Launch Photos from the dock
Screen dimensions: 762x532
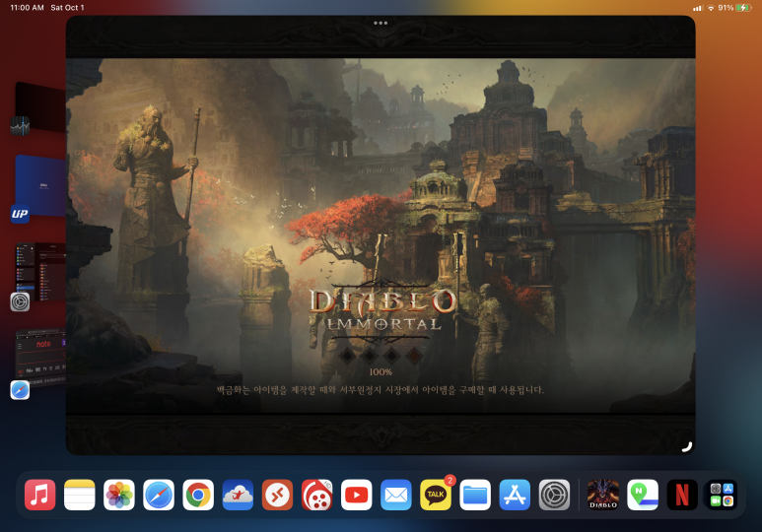pos(119,495)
